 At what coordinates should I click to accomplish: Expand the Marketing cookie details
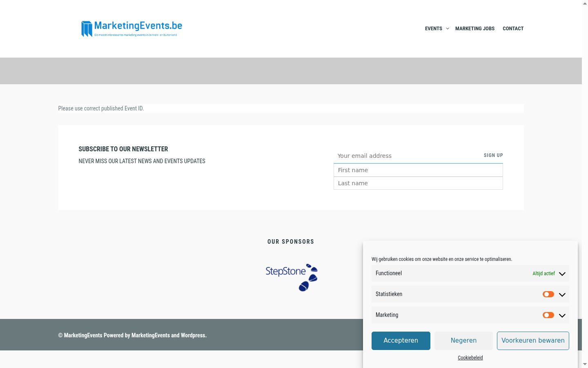(562, 315)
